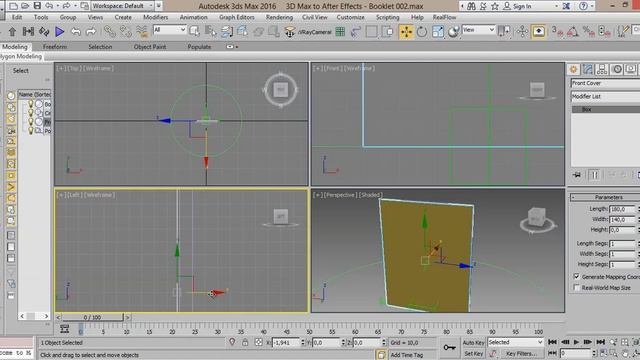Save the scene with the floppy icon
Image resolution: width=640 pixels, height=360 pixels.
tap(37, 6)
